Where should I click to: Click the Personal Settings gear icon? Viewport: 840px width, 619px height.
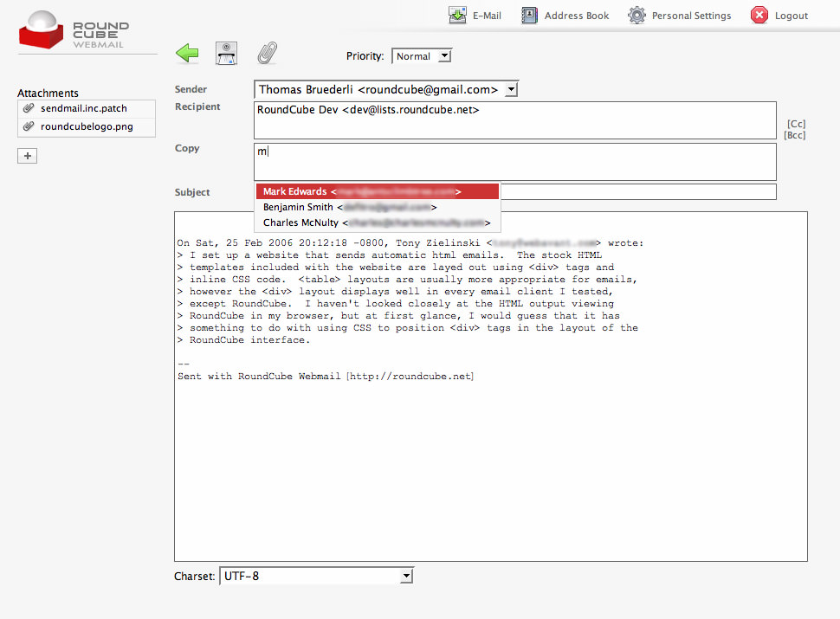(637, 15)
